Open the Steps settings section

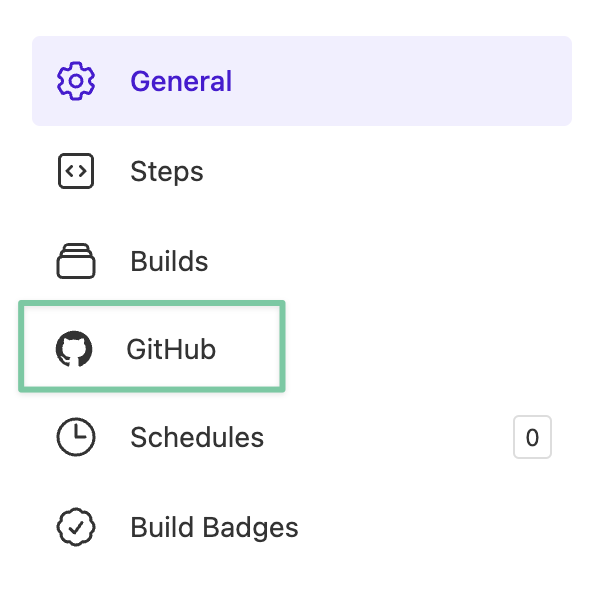point(167,172)
